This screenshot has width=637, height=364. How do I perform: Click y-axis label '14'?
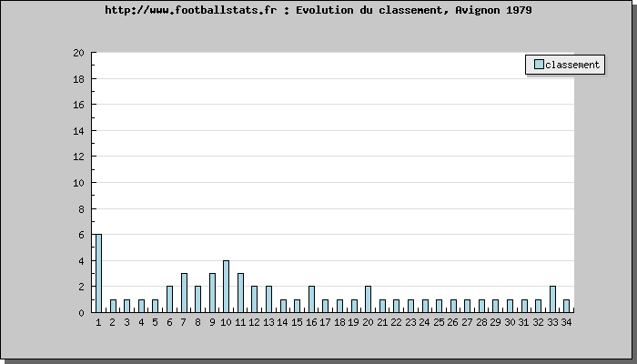pyautogui.click(x=79, y=131)
